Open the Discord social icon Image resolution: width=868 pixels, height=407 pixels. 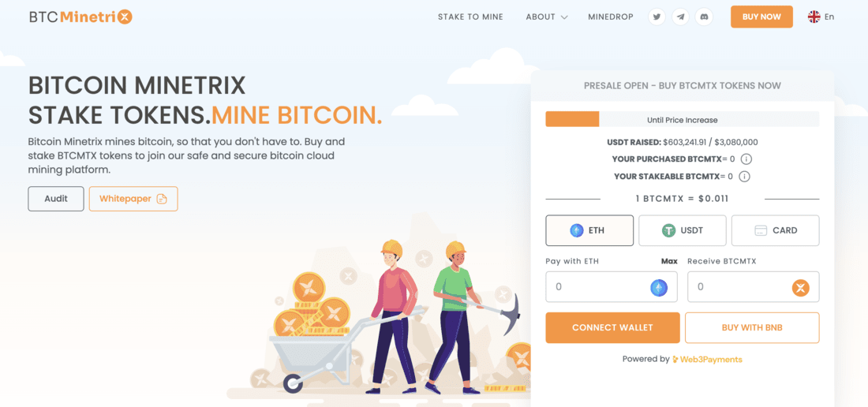pos(704,17)
